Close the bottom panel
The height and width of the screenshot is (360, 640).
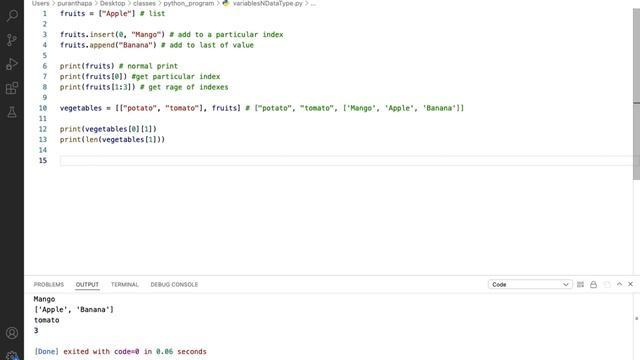click(x=630, y=284)
